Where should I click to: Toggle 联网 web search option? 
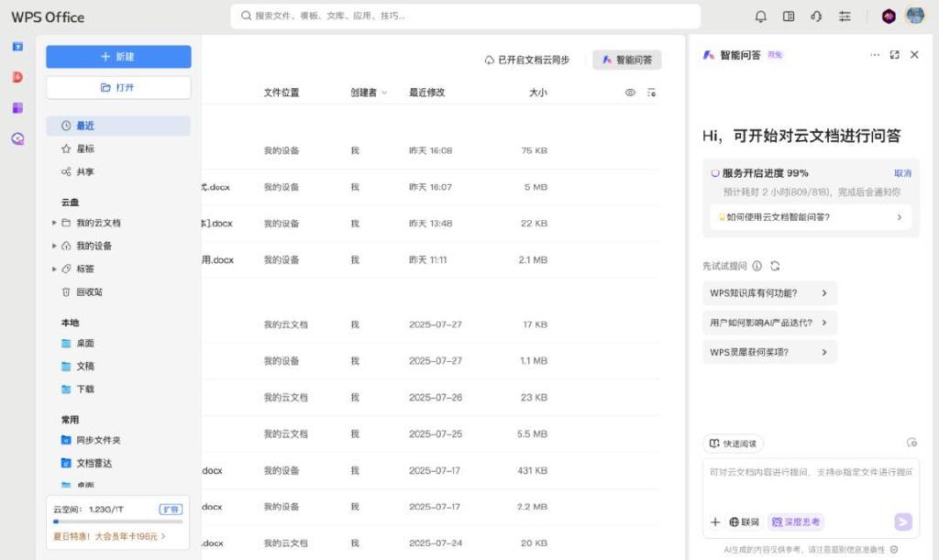coord(745,522)
